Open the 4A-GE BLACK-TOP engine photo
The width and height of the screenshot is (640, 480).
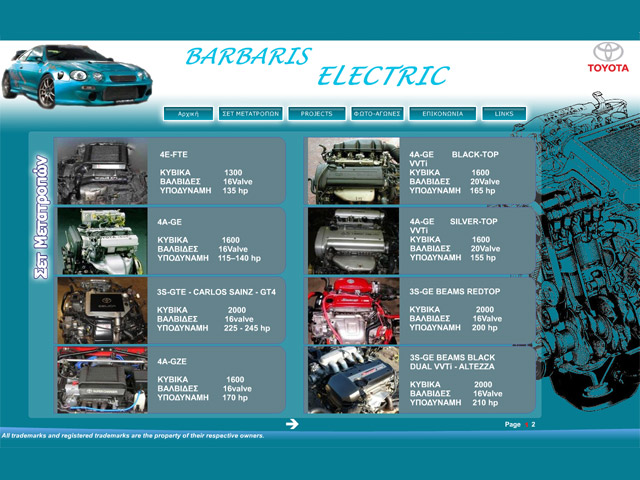[354, 171]
